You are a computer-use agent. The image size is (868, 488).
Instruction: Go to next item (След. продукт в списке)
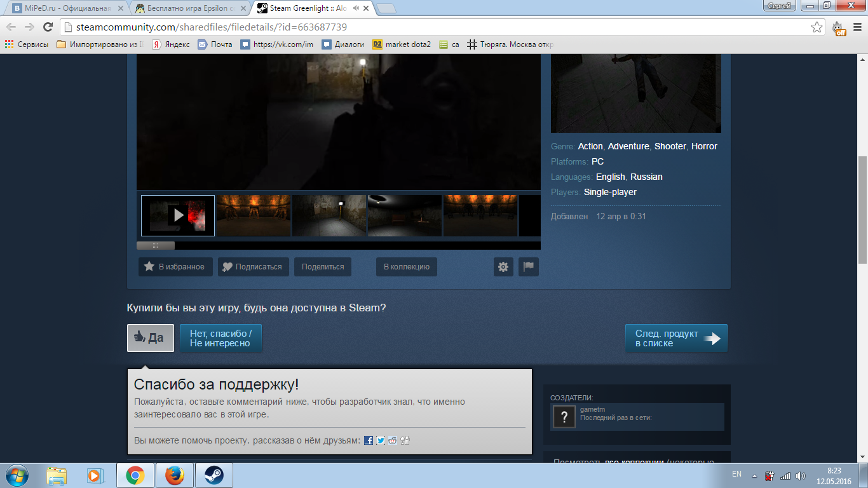(676, 338)
